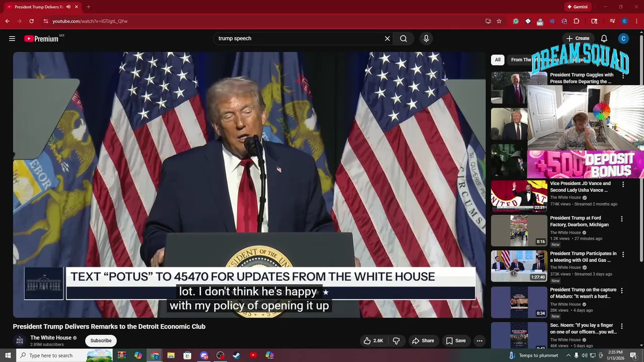Select the All filter chip
Viewport: 644px width, 362px height.
click(498, 60)
